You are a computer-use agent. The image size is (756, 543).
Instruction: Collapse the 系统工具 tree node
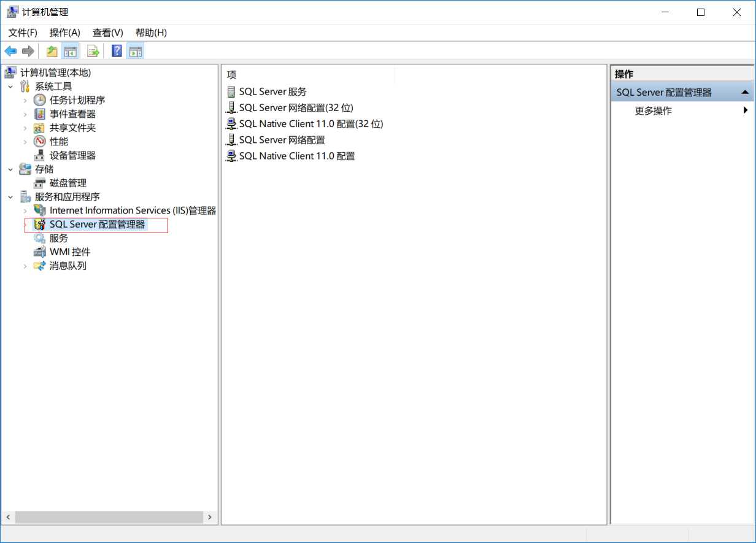10,87
